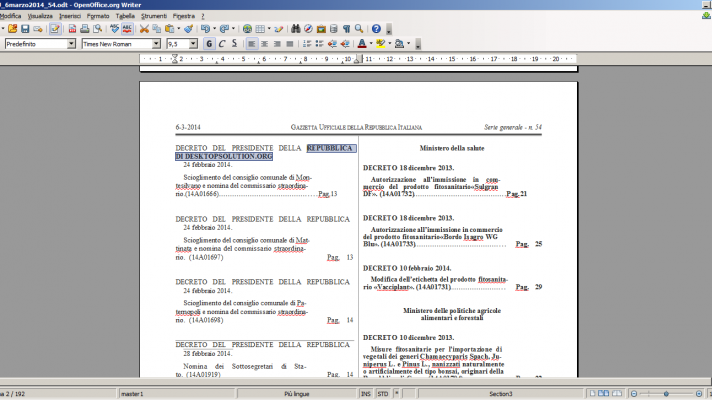Open the Navigator compass icon
This screenshot has width=712, height=400.
coord(310,29)
